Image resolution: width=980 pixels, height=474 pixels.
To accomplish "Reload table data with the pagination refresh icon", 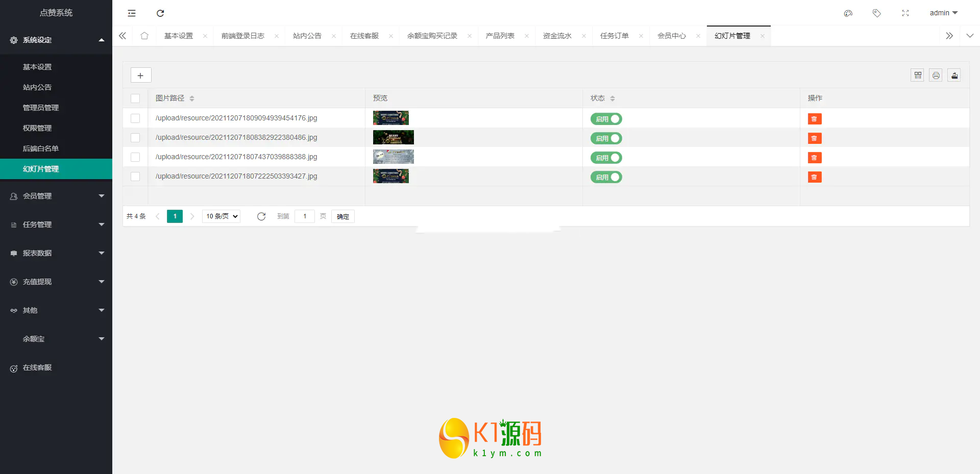I will click(x=261, y=216).
